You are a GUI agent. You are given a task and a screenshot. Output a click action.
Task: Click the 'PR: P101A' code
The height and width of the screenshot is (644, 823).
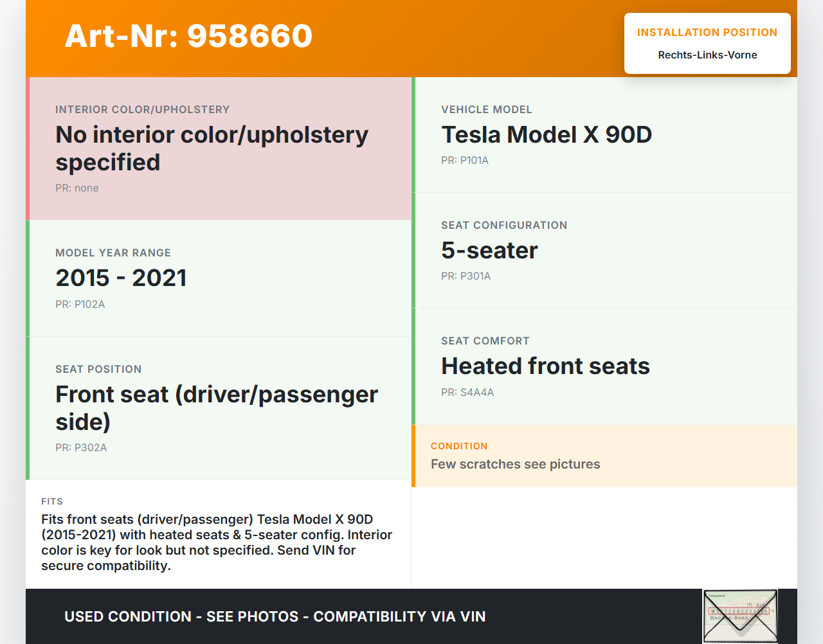click(x=465, y=160)
